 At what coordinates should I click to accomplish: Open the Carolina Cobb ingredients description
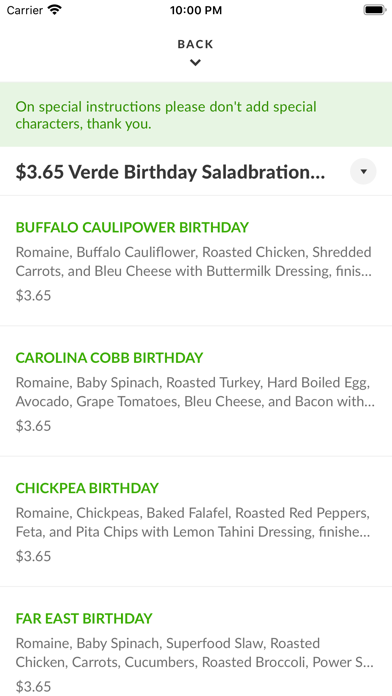pyautogui.click(x=195, y=392)
